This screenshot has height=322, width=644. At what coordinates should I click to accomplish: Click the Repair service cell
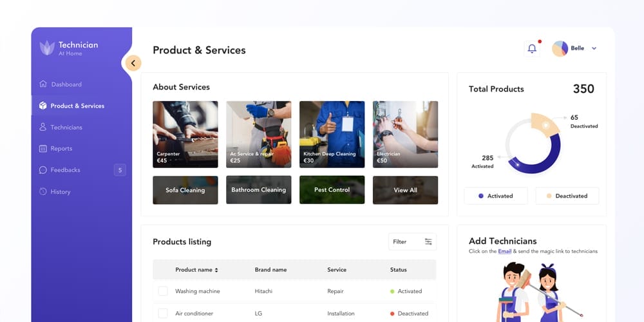[x=336, y=291]
